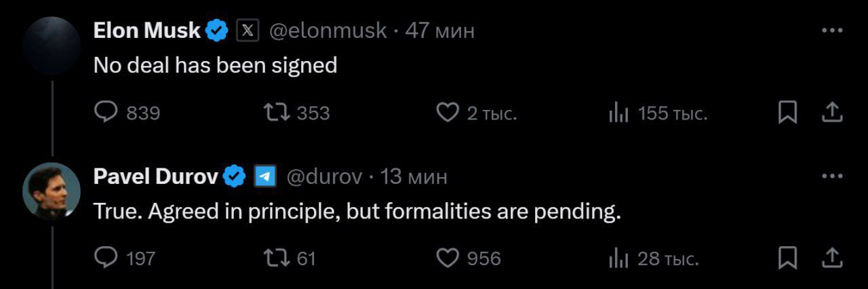Open the @elonmusk handle link

[x=329, y=31]
